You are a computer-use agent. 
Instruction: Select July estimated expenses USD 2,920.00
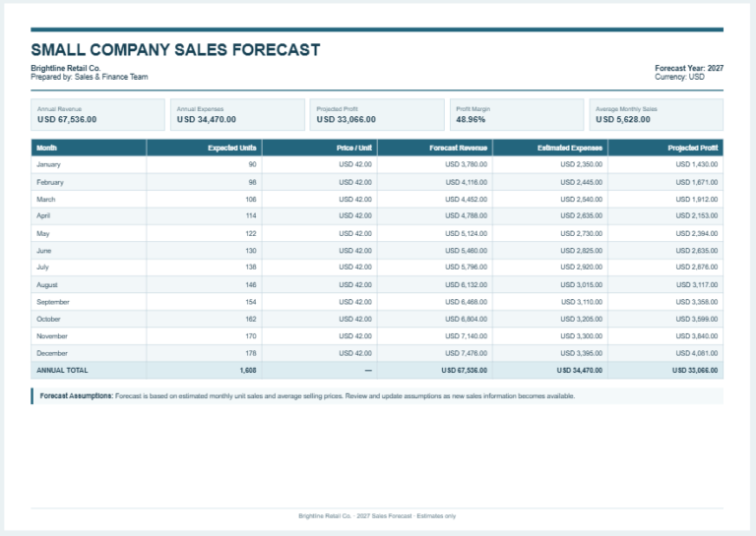tap(582, 267)
